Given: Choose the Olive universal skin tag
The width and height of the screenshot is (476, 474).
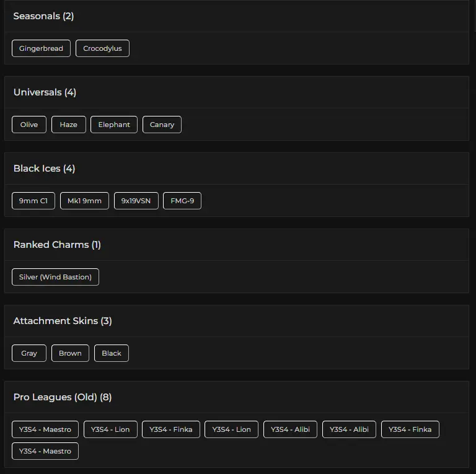Looking at the screenshot, I should 29,125.
